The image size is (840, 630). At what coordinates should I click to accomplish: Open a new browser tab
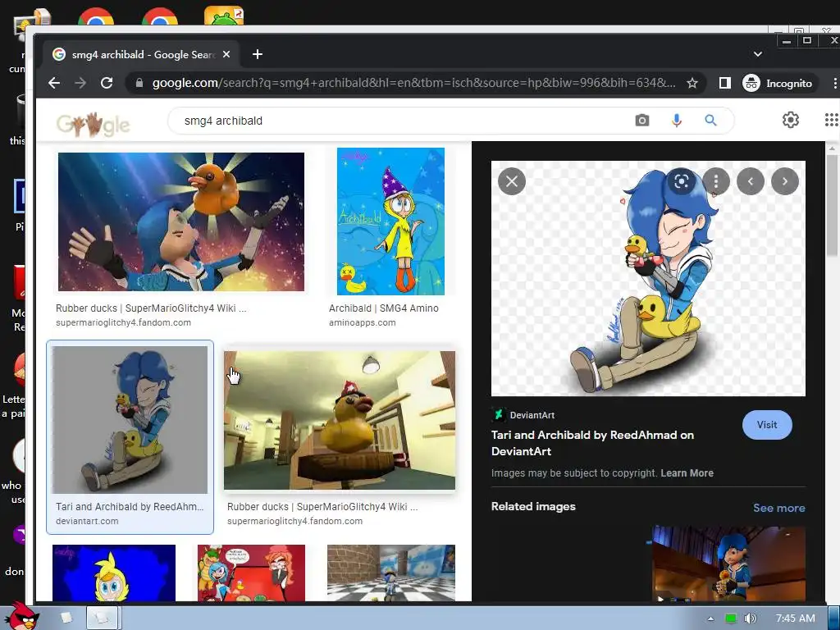(257, 54)
